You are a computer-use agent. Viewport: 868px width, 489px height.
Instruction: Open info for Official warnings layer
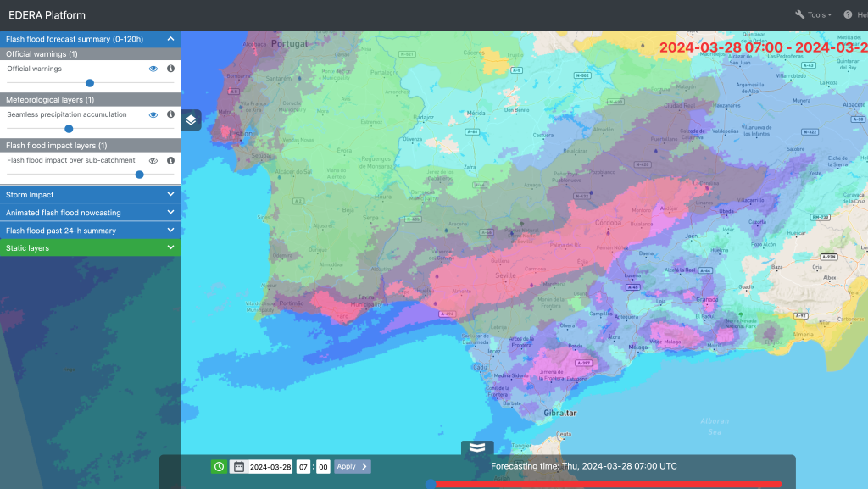click(170, 69)
